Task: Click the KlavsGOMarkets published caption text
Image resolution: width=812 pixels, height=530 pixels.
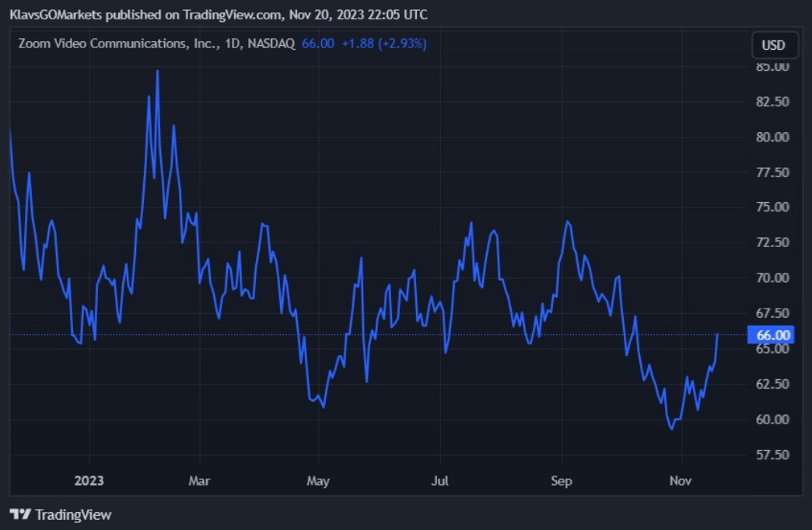Action: click(x=219, y=15)
